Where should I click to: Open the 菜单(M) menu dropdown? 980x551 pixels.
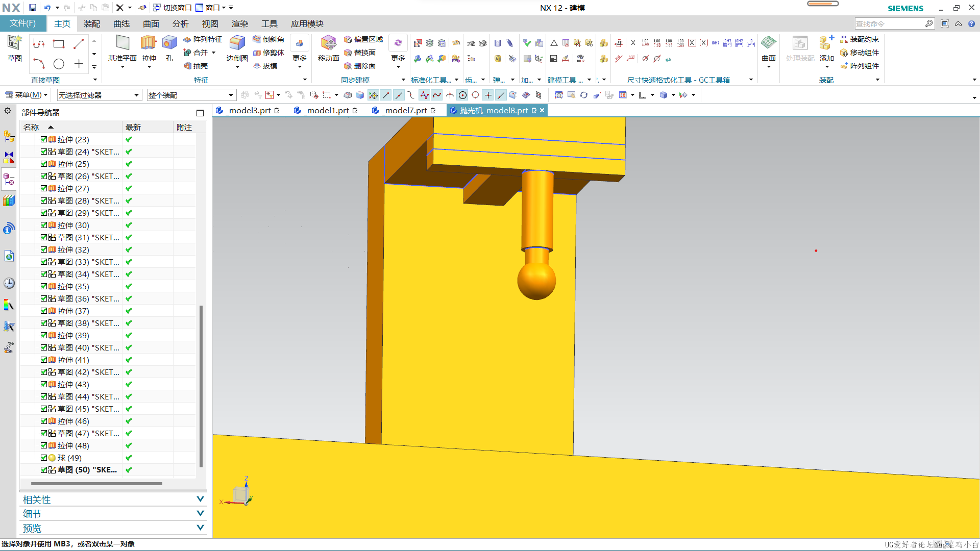pyautogui.click(x=27, y=95)
